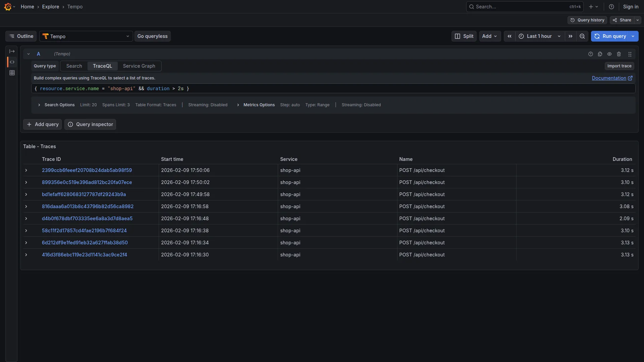This screenshot has width=644, height=362.
Task: Open the Last 1 hour time range dropdown
Action: 539,36
